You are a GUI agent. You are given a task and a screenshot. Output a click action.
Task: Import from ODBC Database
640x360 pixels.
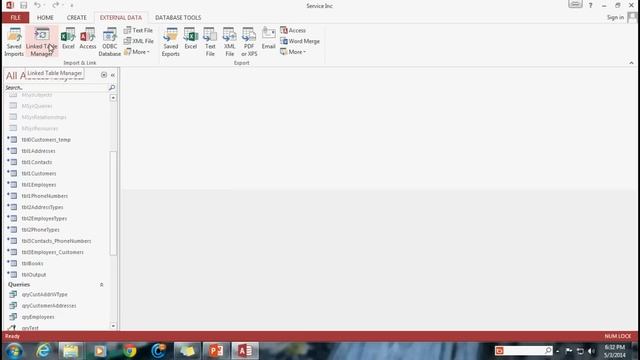109,42
